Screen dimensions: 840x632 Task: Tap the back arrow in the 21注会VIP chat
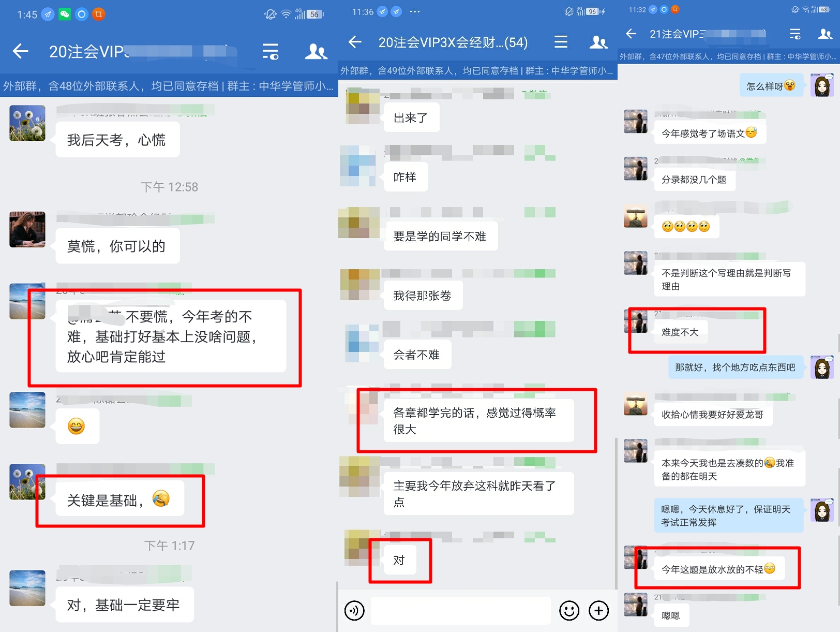pos(631,34)
